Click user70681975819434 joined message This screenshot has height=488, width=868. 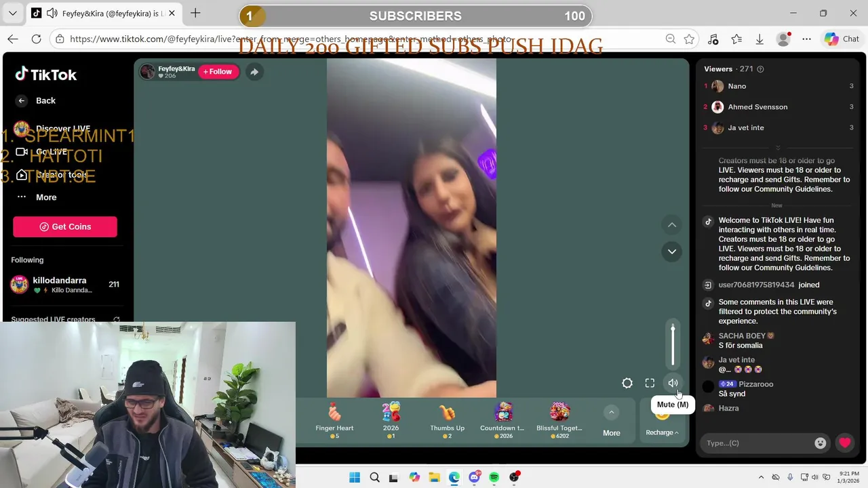coord(769,285)
